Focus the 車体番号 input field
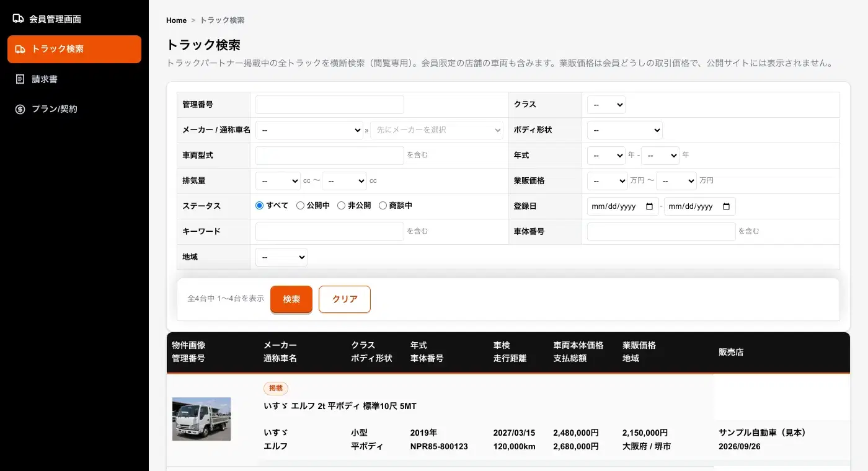 click(x=662, y=231)
